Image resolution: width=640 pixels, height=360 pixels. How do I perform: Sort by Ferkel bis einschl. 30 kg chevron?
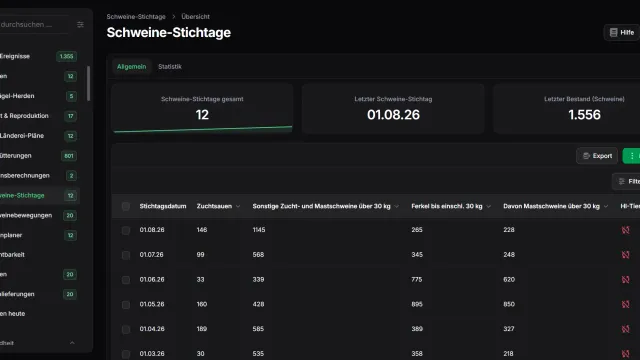(x=488, y=207)
